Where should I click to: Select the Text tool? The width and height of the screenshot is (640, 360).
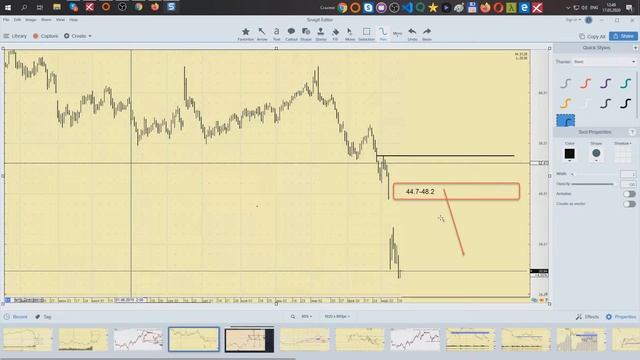tap(276, 34)
